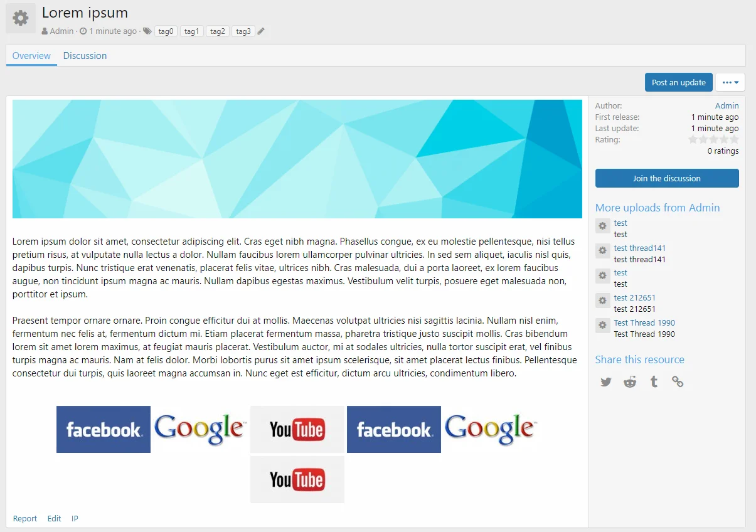Click the IP link below the post

pyautogui.click(x=75, y=519)
